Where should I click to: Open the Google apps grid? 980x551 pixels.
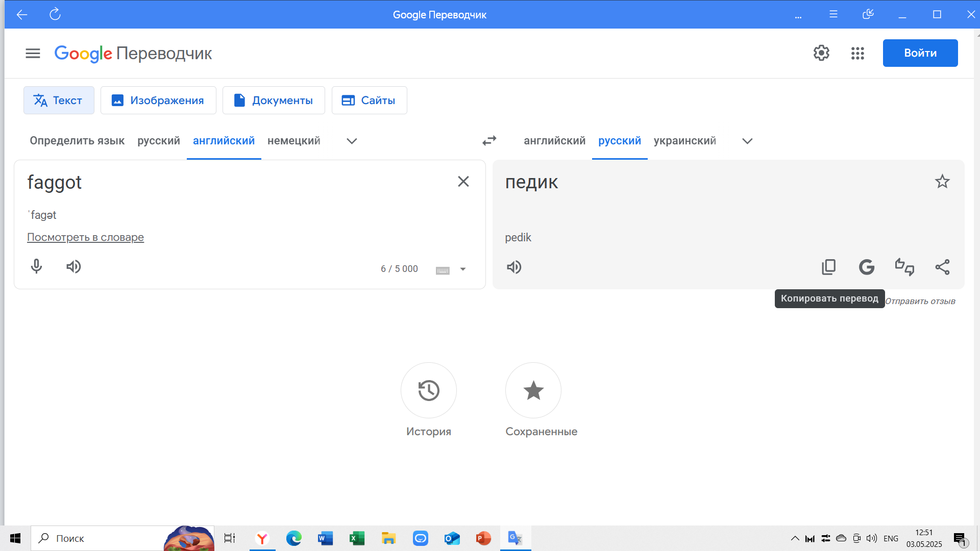(x=857, y=53)
